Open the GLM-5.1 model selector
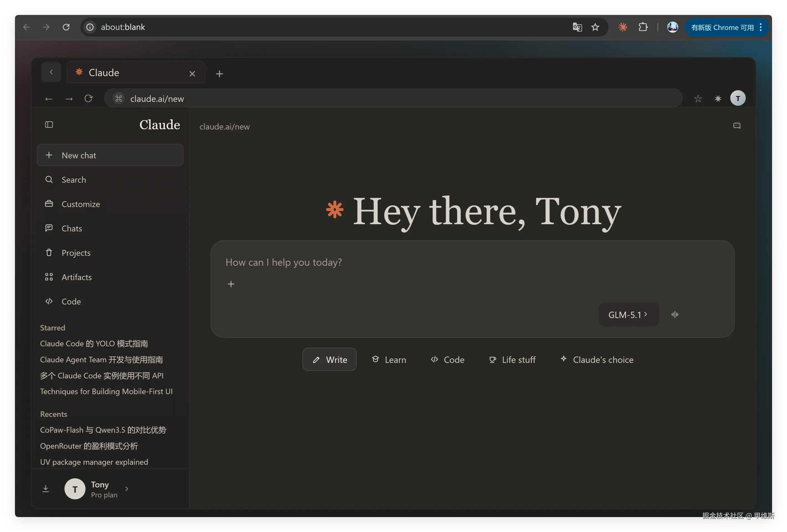The image size is (787, 532). pos(628,315)
